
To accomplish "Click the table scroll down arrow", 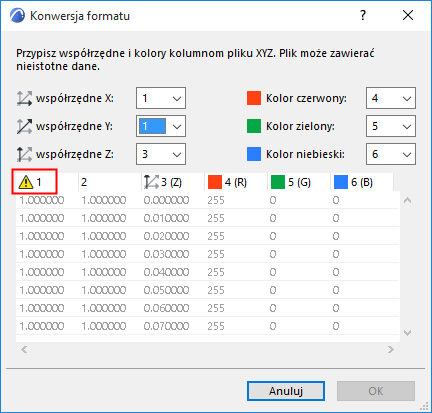I will (407, 332).
